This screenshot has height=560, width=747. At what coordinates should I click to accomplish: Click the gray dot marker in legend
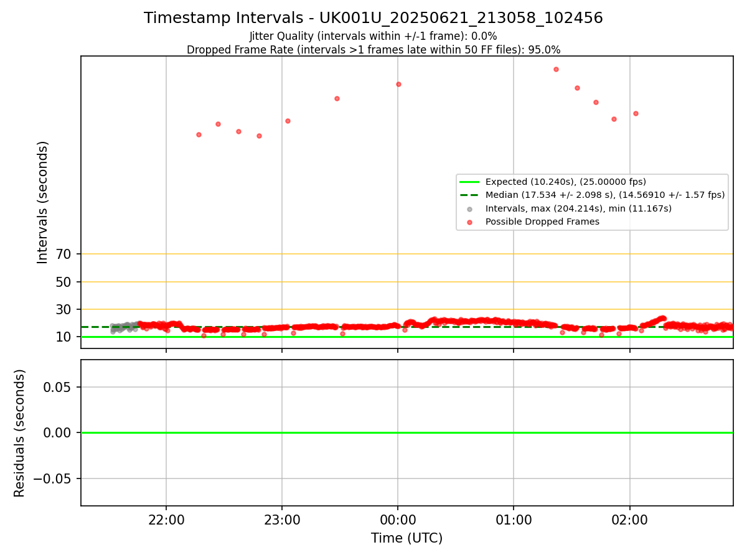pyautogui.click(x=469, y=209)
